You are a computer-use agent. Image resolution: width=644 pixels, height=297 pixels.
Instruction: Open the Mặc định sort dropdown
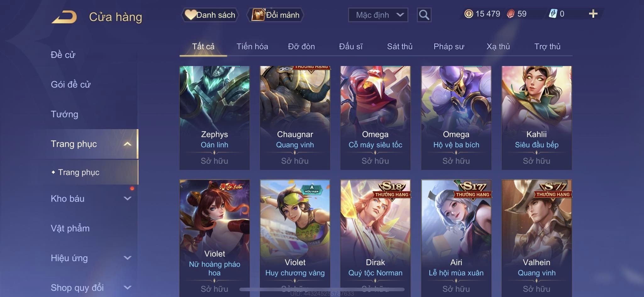tap(378, 15)
